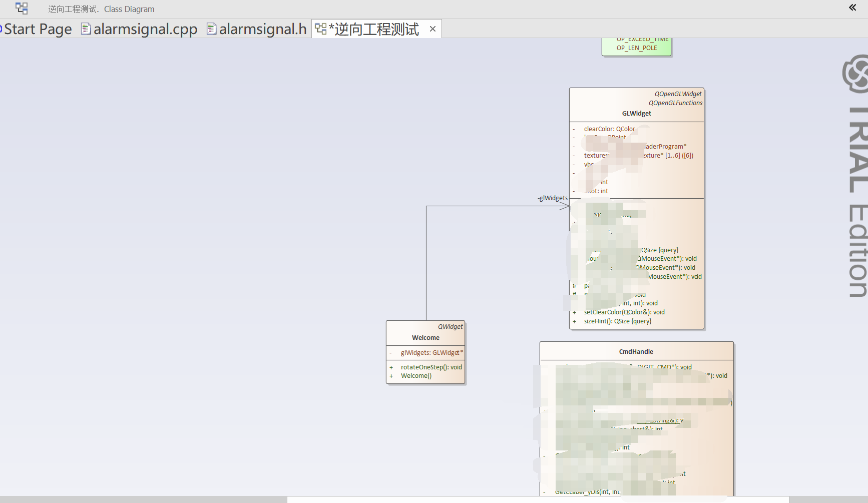Select the -glWidgets association label
Screen dimensions: 868x503
tap(553, 198)
